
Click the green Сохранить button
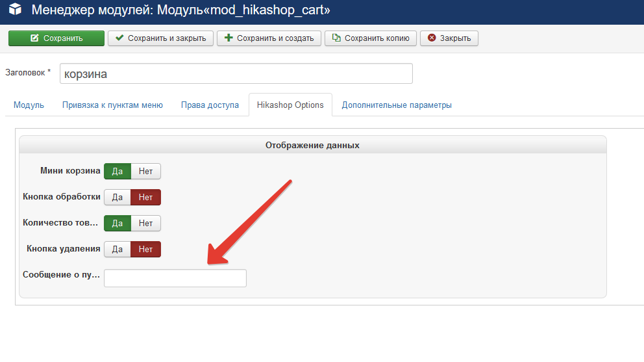pyautogui.click(x=56, y=38)
